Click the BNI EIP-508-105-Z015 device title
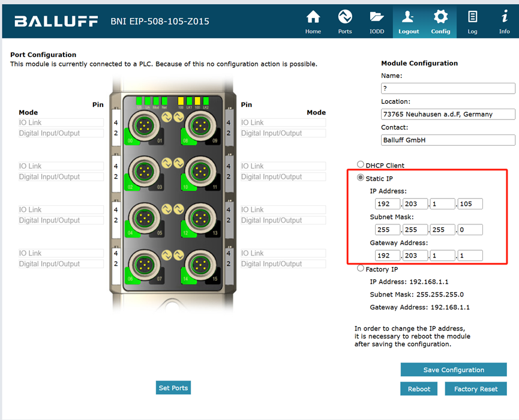This screenshot has width=519, height=420. 160,22
